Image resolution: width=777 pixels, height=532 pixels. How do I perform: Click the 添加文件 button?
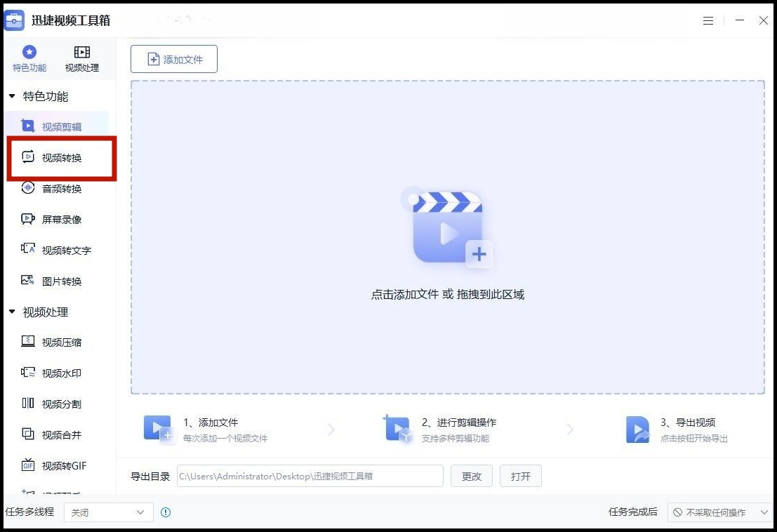click(x=173, y=59)
